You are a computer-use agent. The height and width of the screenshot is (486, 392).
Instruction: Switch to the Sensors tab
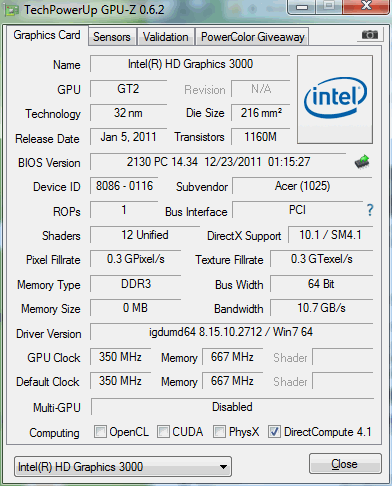(112, 37)
